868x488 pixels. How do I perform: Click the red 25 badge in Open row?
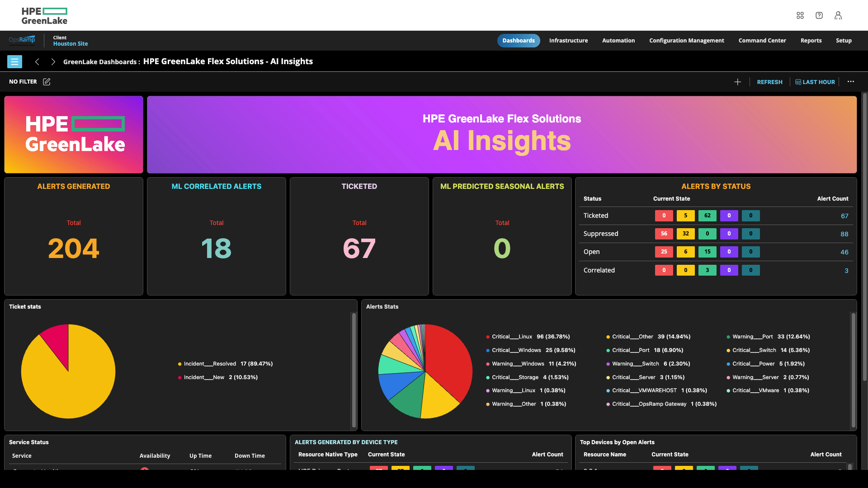(664, 252)
